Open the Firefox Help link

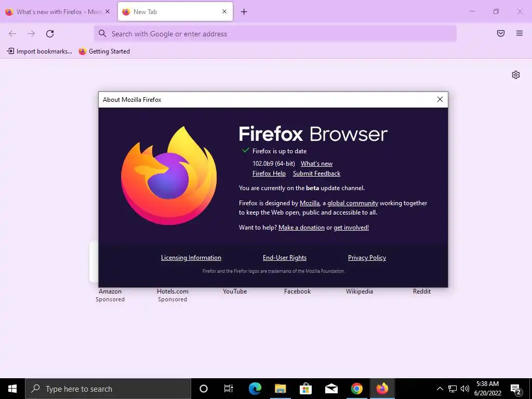click(x=269, y=174)
